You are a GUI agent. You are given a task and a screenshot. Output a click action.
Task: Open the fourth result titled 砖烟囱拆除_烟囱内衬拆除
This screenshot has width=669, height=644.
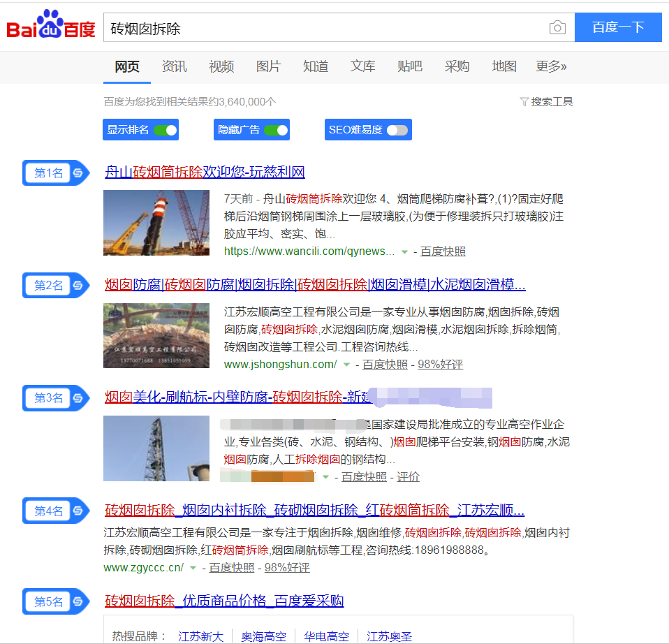click(314, 510)
